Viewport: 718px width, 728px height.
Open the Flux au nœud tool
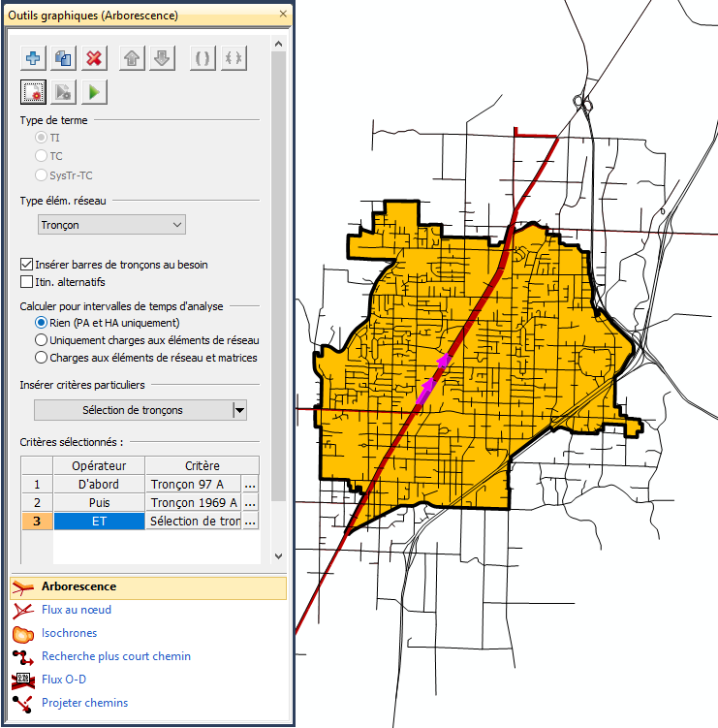pyautogui.click(x=76, y=610)
